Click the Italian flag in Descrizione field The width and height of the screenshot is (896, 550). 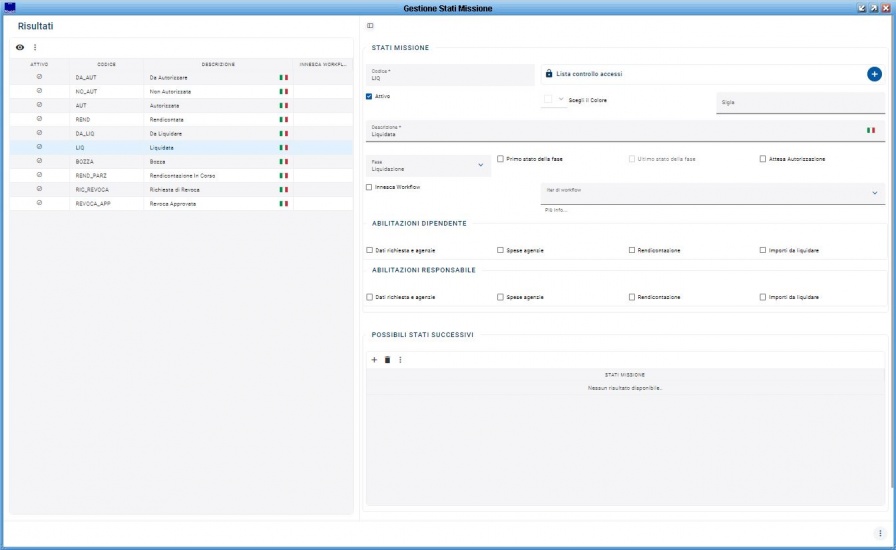click(870, 130)
